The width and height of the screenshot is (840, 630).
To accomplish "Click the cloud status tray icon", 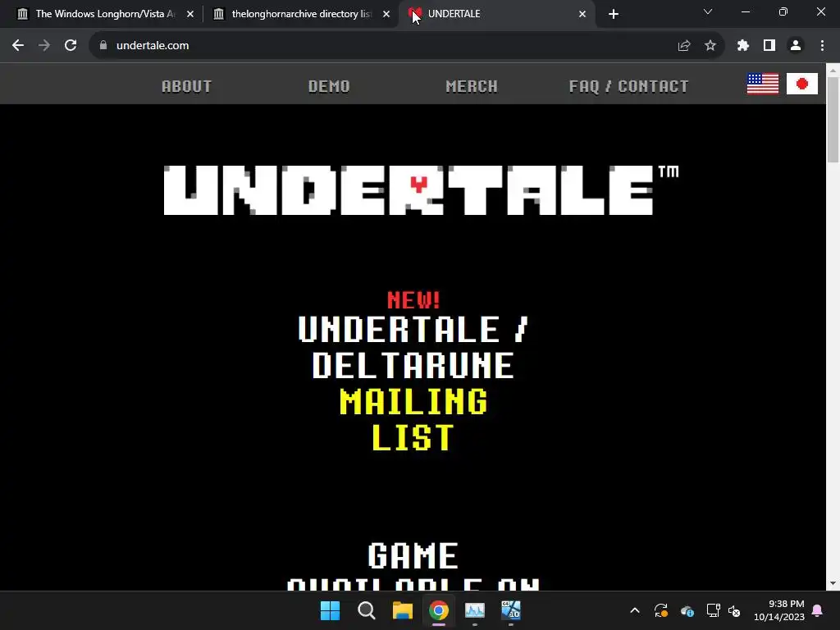I will (687, 610).
